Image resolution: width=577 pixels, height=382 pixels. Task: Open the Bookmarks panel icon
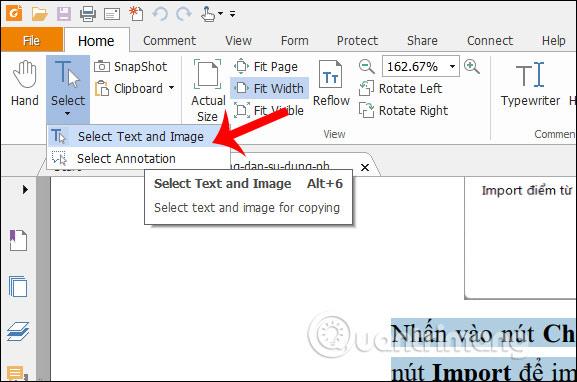pos(18,240)
